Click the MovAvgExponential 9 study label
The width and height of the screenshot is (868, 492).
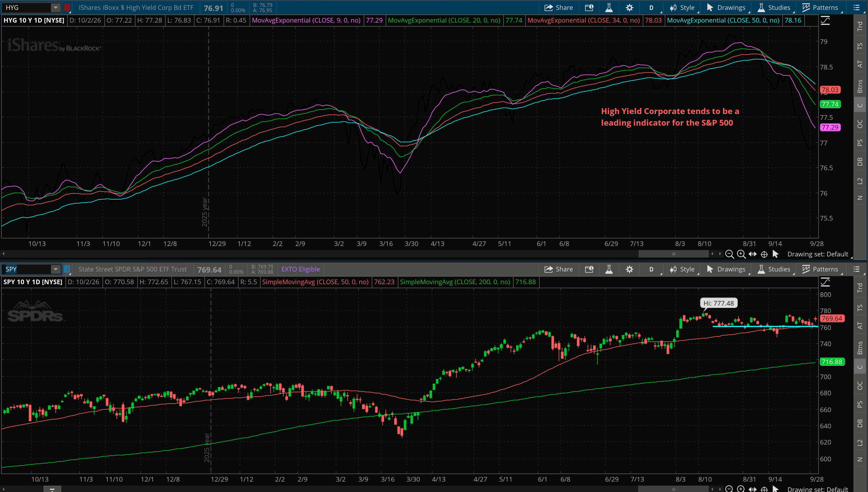(x=306, y=20)
